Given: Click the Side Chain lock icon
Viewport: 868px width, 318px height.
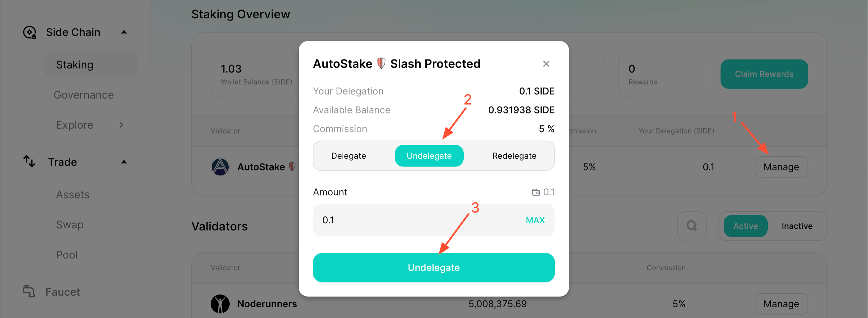Looking at the screenshot, I should (30, 32).
